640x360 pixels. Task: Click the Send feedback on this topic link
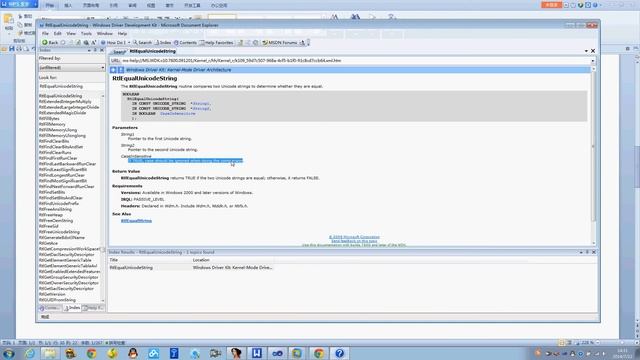(354, 241)
